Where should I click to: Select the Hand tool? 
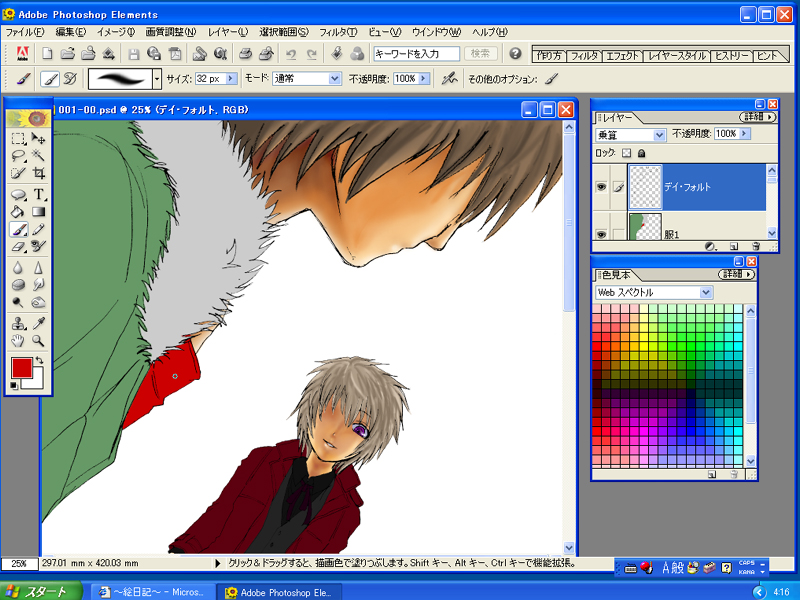click(18, 340)
